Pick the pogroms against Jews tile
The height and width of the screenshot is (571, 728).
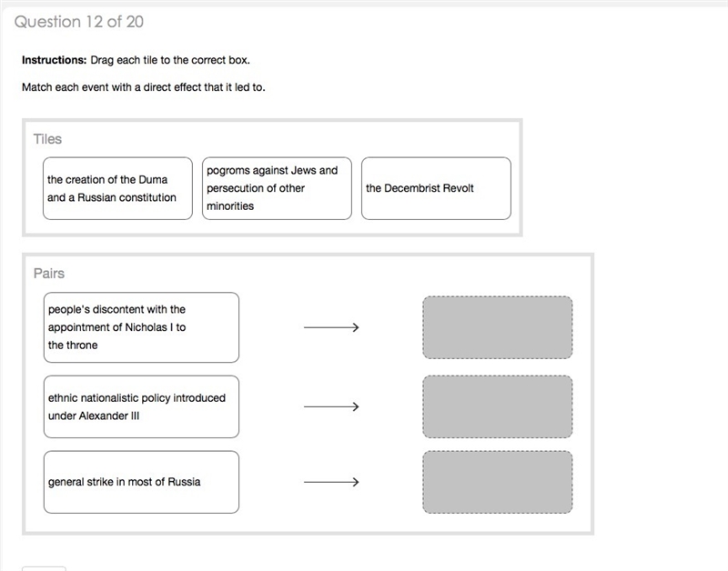[x=277, y=188]
